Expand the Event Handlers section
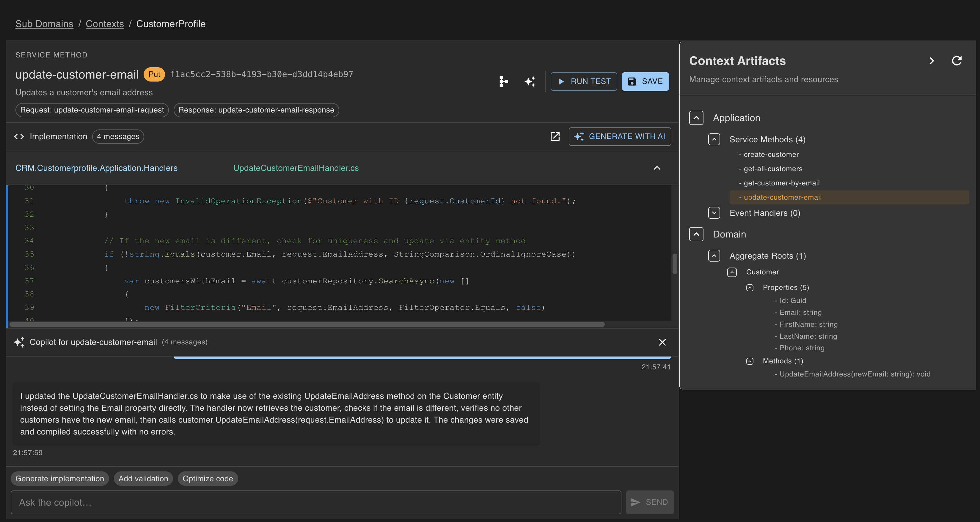This screenshot has height=522, width=980. point(714,213)
